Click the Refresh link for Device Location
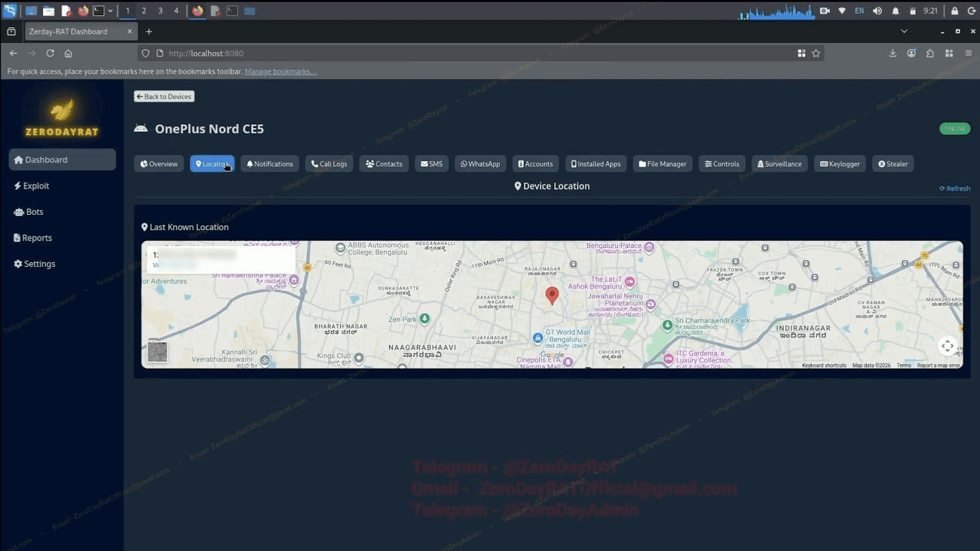 [954, 188]
